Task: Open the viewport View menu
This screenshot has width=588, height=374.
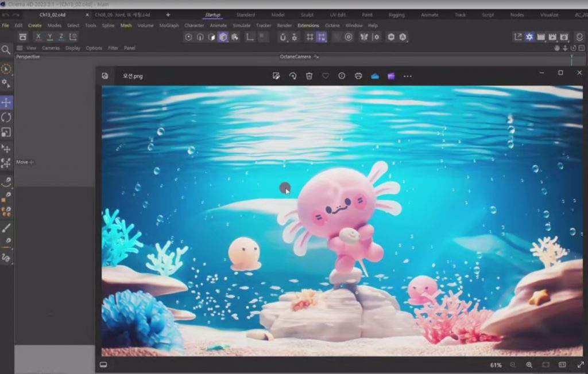Action: [x=31, y=48]
